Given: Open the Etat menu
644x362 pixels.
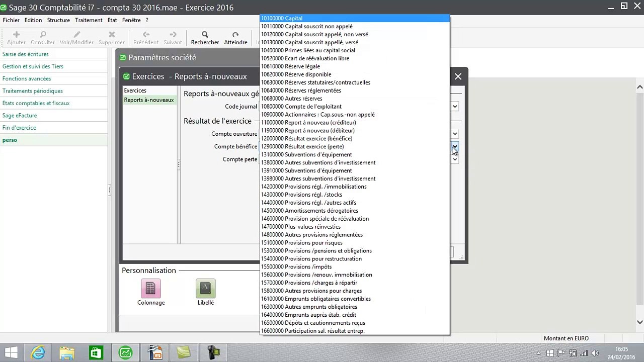Looking at the screenshot, I should coord(112,20).
